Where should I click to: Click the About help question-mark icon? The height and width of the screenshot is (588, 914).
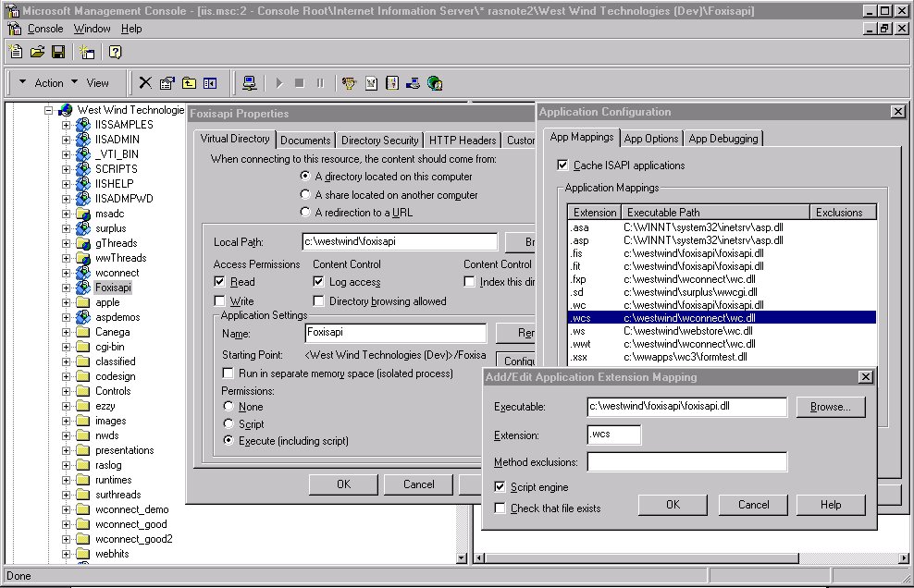click(x=116, y=52)
